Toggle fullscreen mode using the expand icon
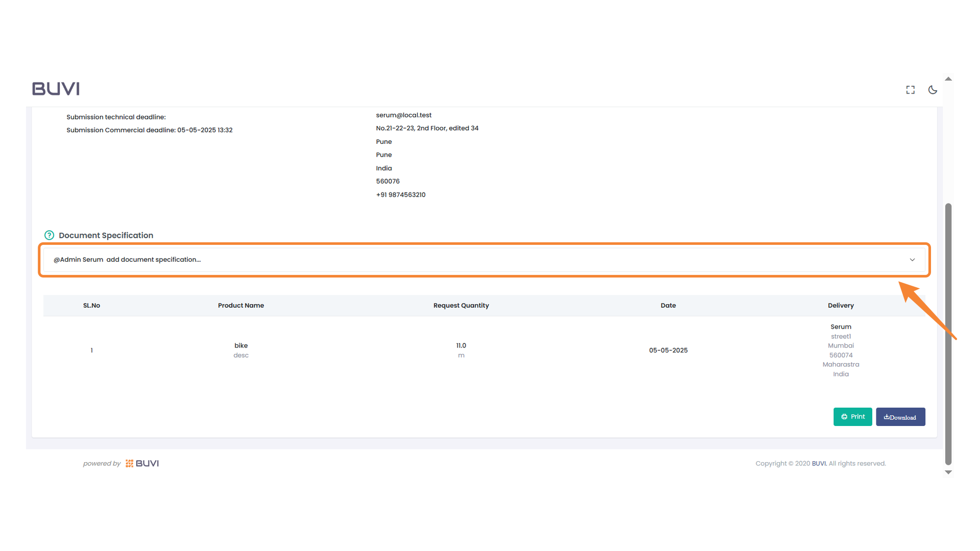This screenshot has height=551, width=980. tap(910, 89)
